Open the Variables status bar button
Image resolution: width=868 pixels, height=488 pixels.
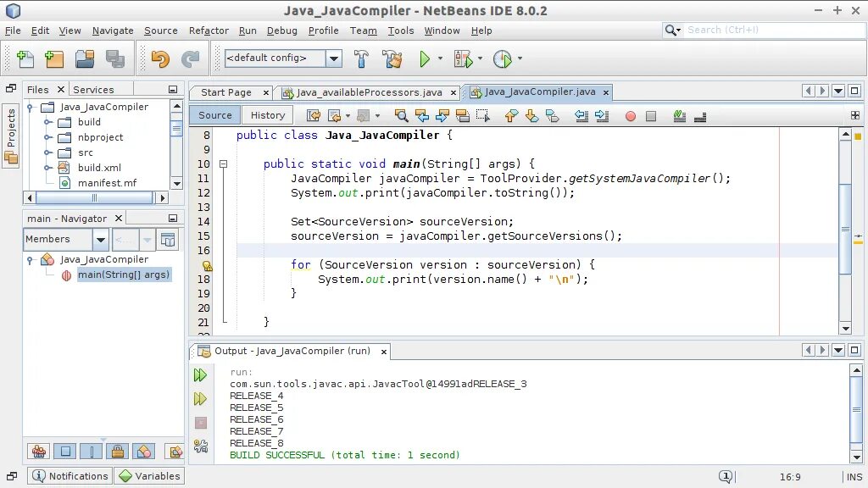[149, 476]
